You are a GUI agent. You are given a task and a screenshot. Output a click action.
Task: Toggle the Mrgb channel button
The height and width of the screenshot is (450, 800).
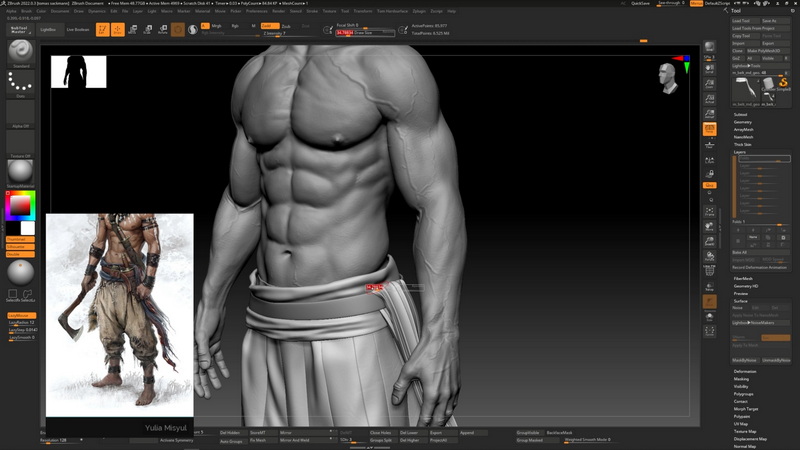tap(216, 26)
